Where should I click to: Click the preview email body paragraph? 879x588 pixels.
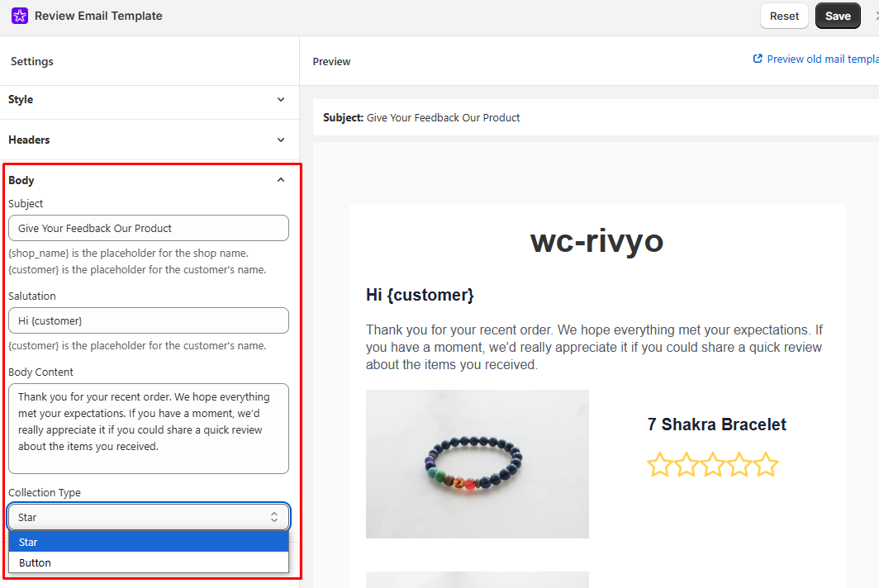click(x=594, y=347)
